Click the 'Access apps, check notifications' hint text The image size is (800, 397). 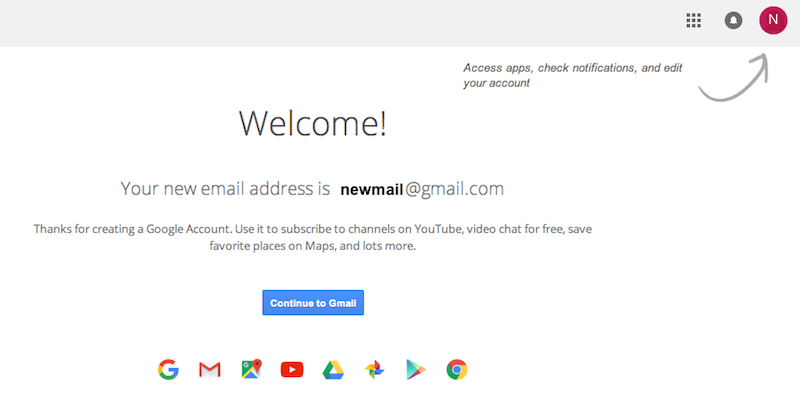(x=572, y=76)
